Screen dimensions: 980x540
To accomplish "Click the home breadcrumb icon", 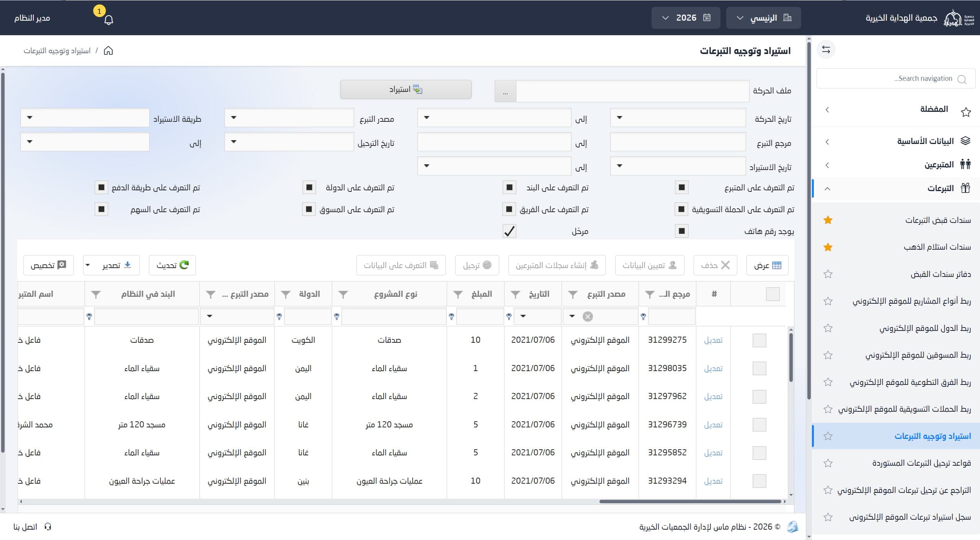I will pyautogui.click(x=108, y=51).
